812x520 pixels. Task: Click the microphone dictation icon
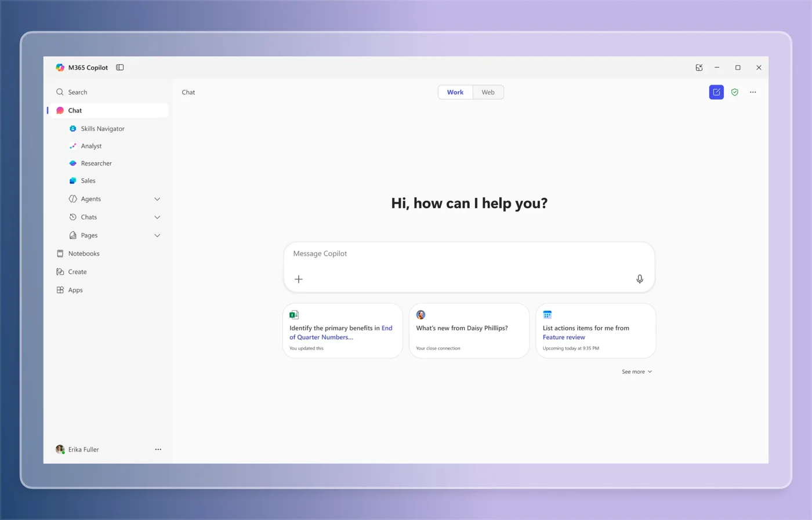coord(640,279)
